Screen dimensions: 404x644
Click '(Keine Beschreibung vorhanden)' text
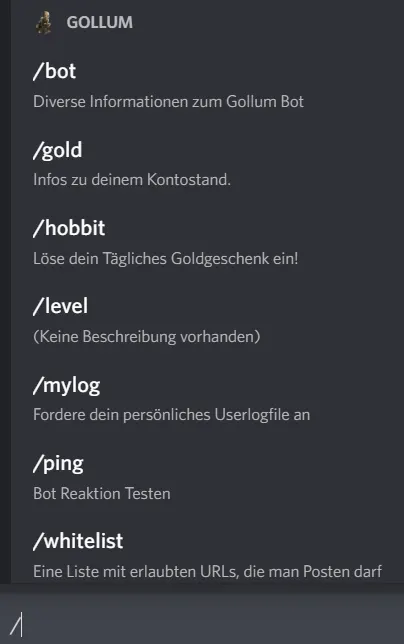point(147,337)
